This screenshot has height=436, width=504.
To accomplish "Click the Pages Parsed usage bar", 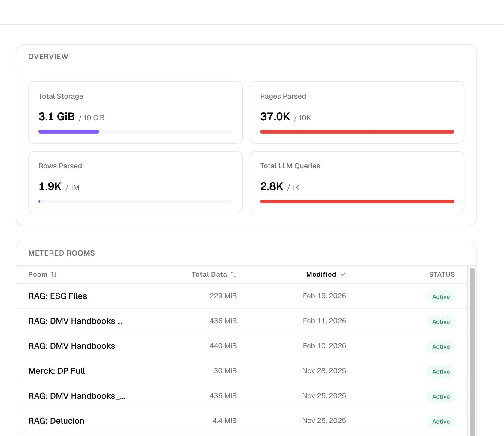I will pos(357,131).
